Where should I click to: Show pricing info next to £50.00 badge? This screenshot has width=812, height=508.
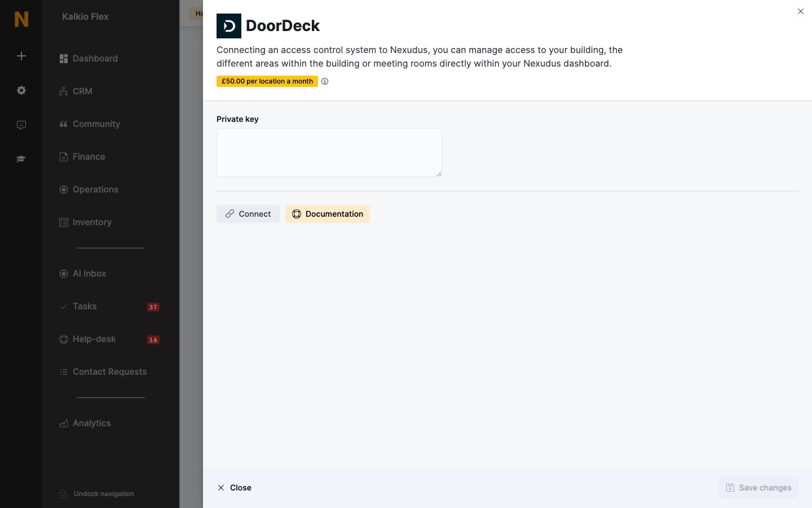click(x=325, y=81)
